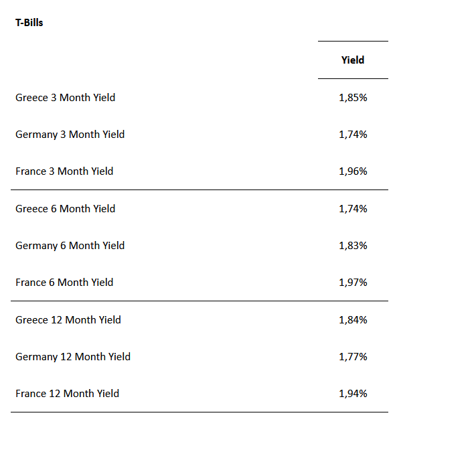Select the 1,97% yield value
This screenshot has height=456, width=476.
click(x=353, y=283)
